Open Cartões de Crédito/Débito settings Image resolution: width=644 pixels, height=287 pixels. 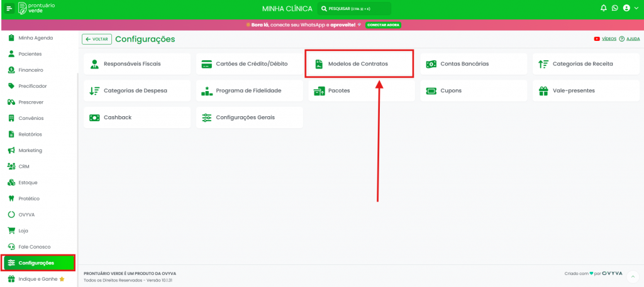pos(249,64)
